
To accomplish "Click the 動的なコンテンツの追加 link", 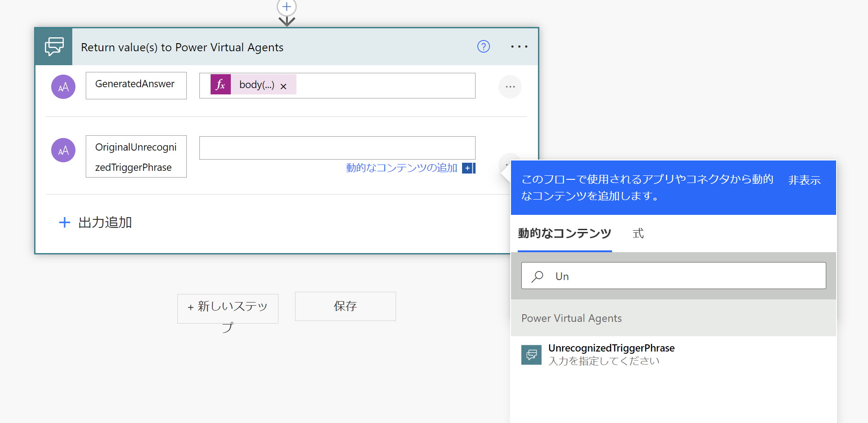I will (x=401, y=168).
